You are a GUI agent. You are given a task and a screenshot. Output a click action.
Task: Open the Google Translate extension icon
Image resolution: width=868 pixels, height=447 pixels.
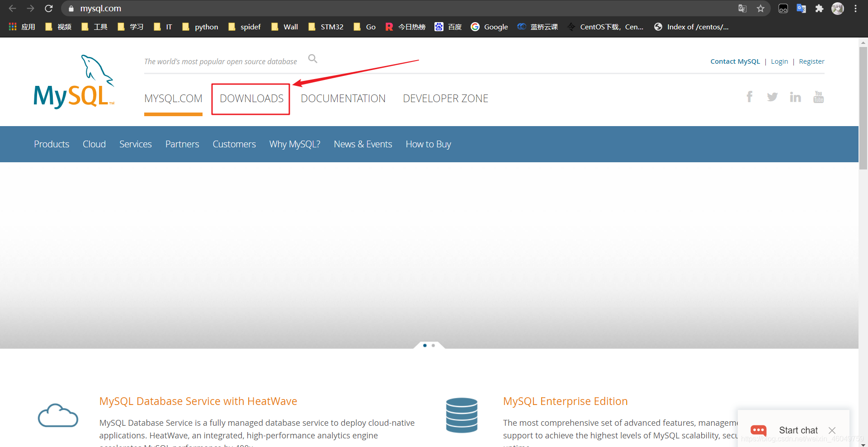(x=801, y=8)
